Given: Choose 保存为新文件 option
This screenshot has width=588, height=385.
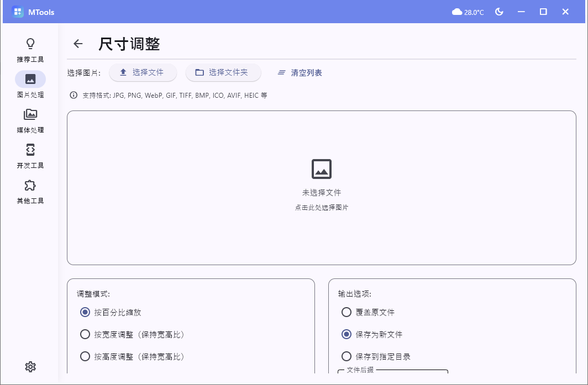Looking at the screenshot, I should 347,334.
